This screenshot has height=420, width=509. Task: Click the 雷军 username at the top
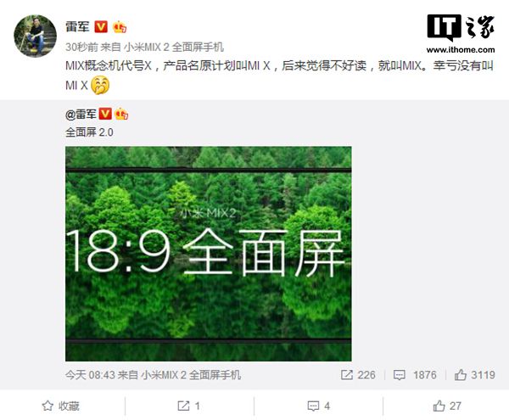[x=77, y=26]
